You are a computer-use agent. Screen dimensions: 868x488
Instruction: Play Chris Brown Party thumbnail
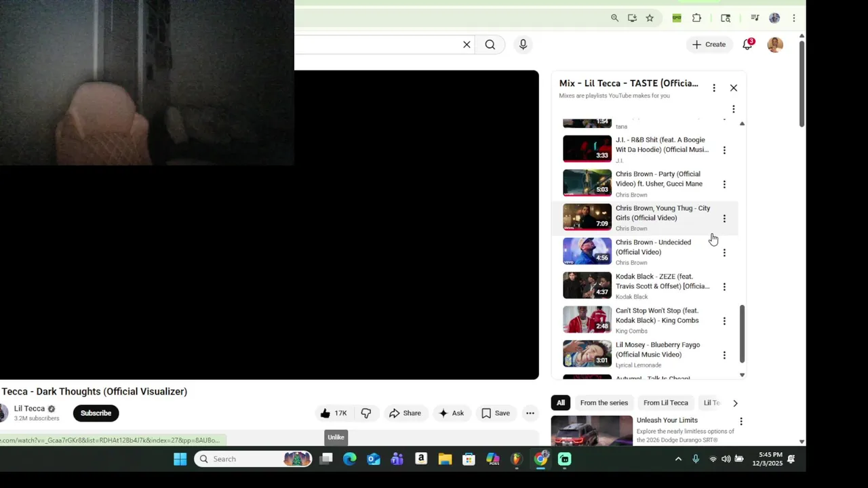tap(587, 183)
